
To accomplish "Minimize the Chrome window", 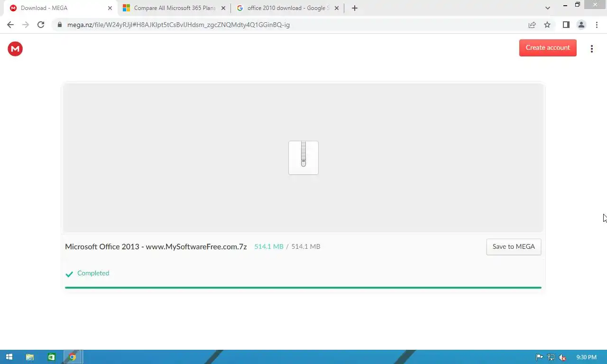I will [565, 5].
